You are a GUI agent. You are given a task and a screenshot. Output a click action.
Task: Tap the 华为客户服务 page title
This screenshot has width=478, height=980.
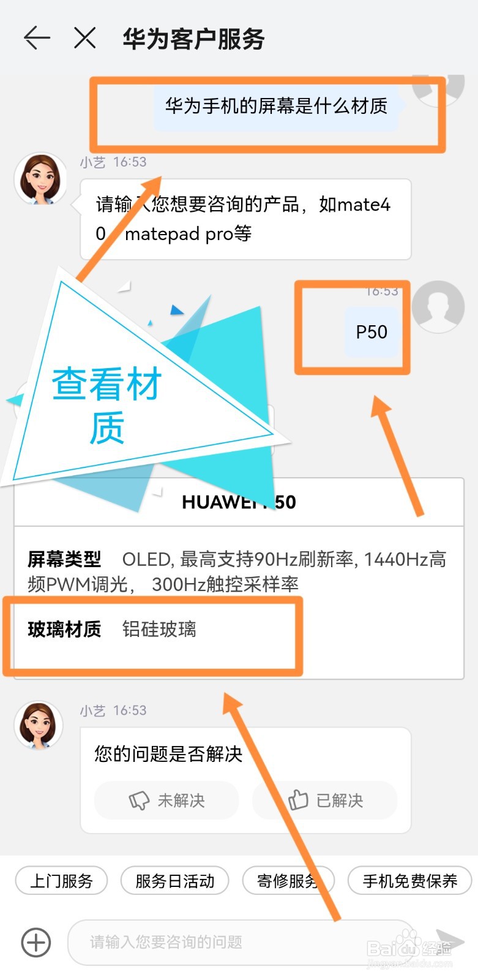(x=193, y=39)
